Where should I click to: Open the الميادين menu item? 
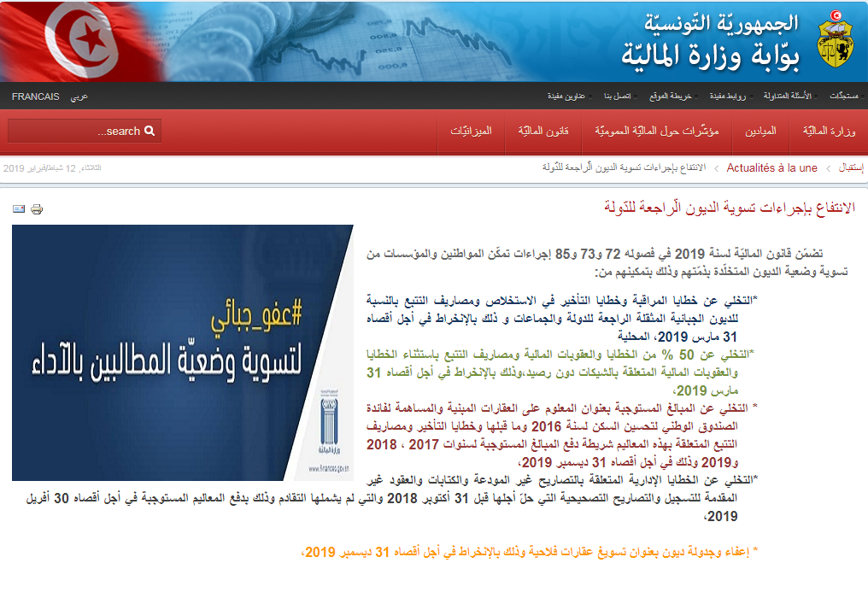coord(760,132)
